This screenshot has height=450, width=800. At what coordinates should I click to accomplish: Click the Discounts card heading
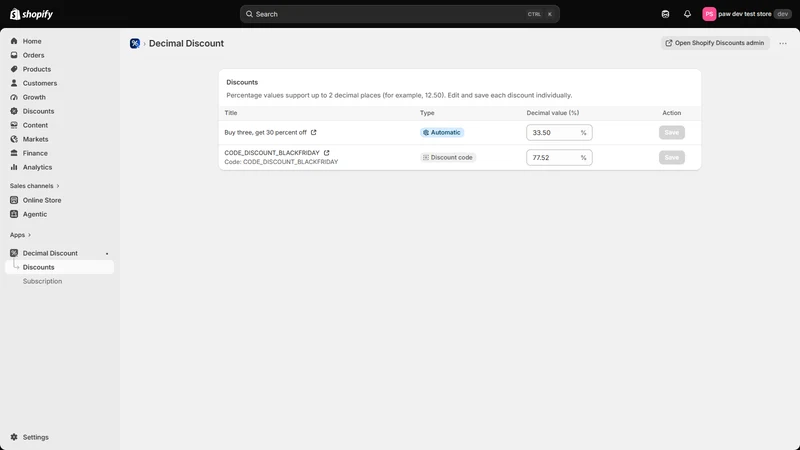(242, 82)
